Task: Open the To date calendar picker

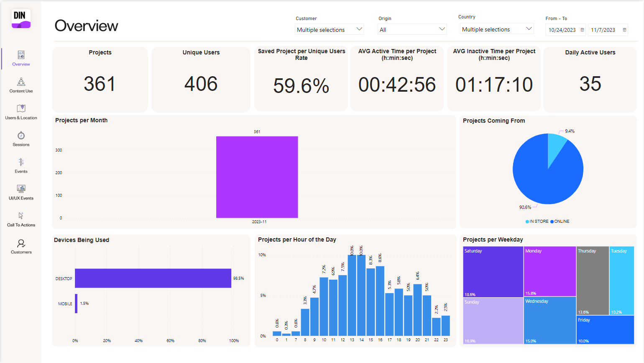Action: pyautogui.click(x=625, y=30)
